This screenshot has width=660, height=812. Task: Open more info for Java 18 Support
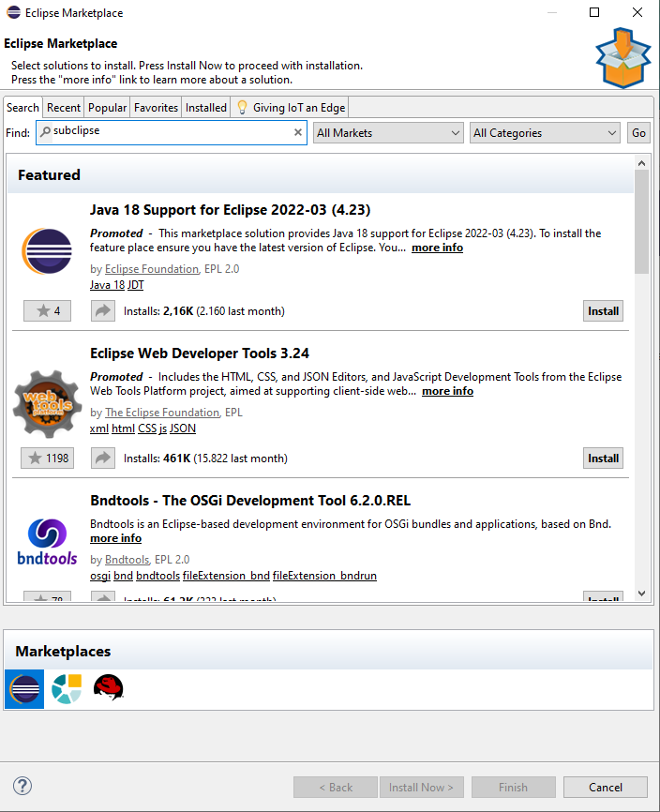click(437, 248)
